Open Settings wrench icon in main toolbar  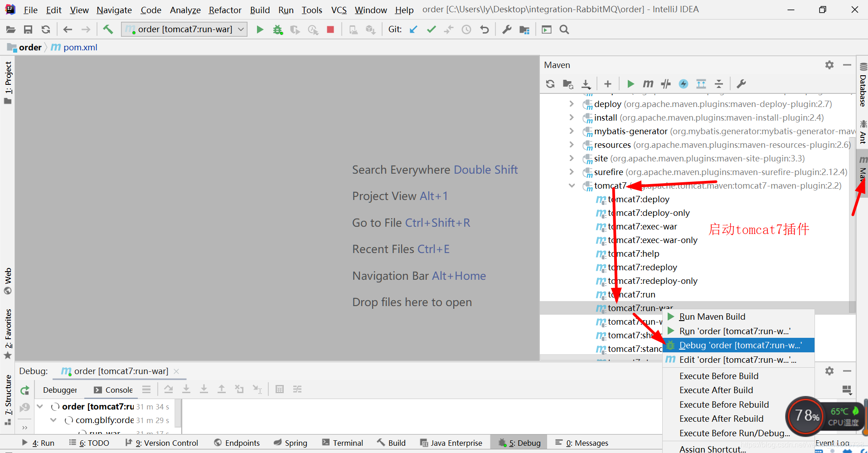(507, 29)
